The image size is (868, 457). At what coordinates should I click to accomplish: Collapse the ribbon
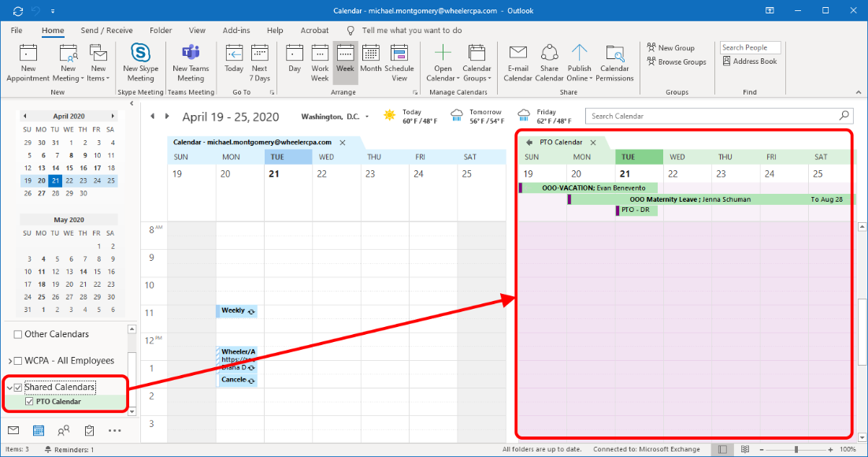coord(858,92)
